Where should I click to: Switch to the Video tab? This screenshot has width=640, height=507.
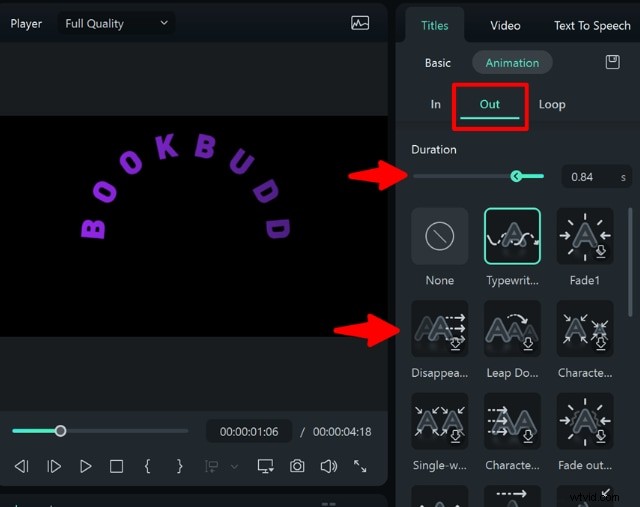pyautogui.click(x=505, y=25)
